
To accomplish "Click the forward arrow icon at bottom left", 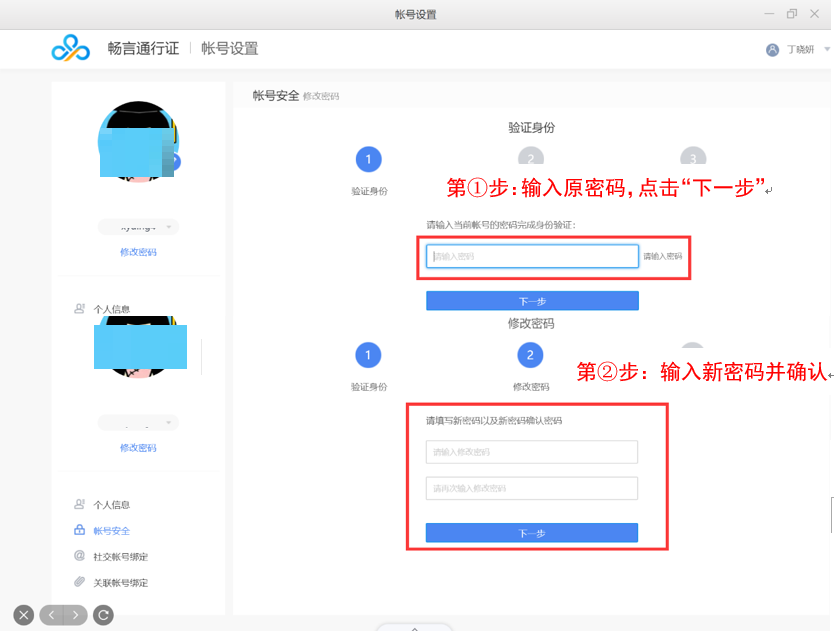I will click(x=76, y=615).
